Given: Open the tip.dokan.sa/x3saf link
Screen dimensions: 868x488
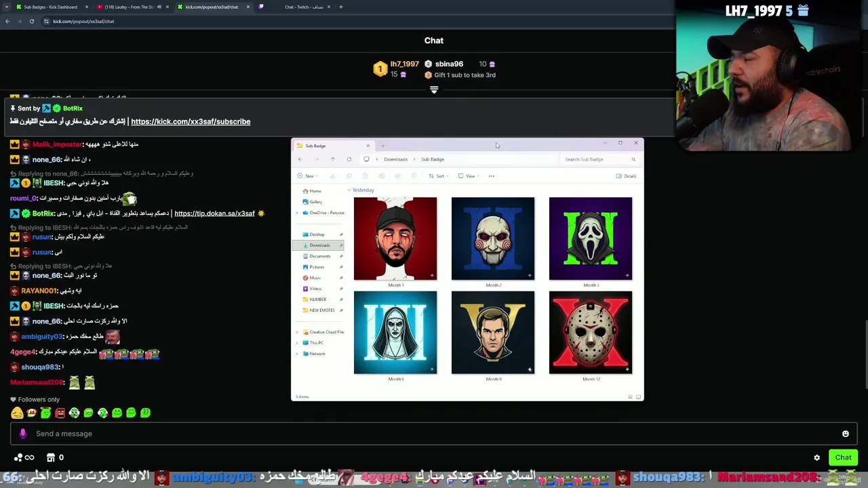Looking at the screenshot, I should 214,213.
